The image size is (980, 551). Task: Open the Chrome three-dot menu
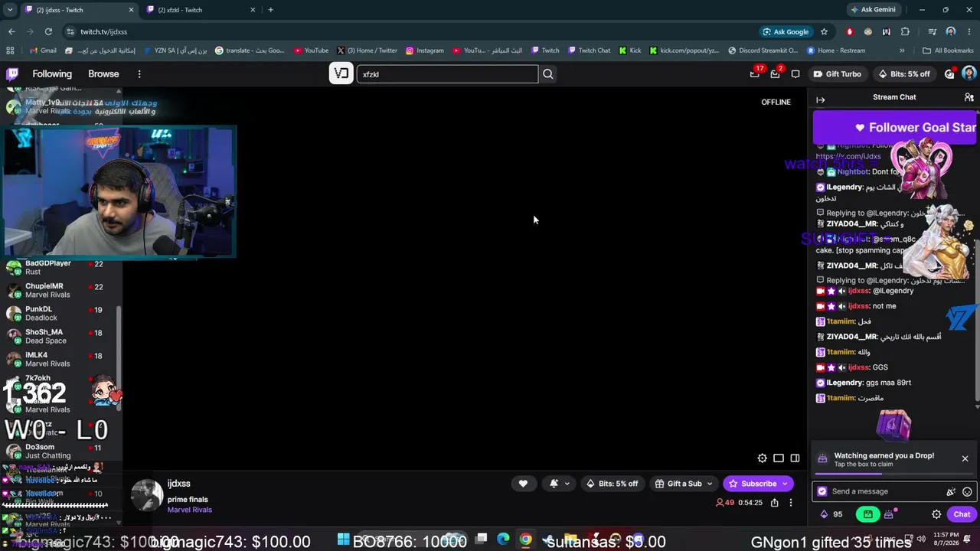coord(969,31)
